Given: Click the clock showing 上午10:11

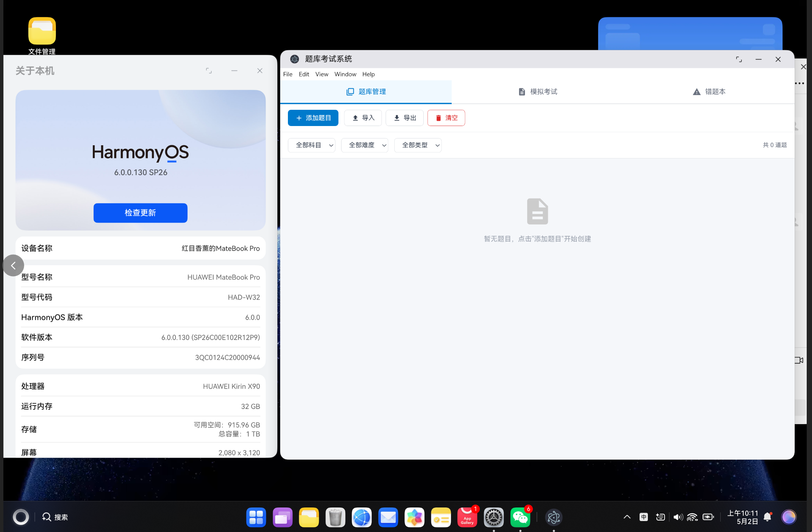Looking at the screenshot, I should 743,517.
